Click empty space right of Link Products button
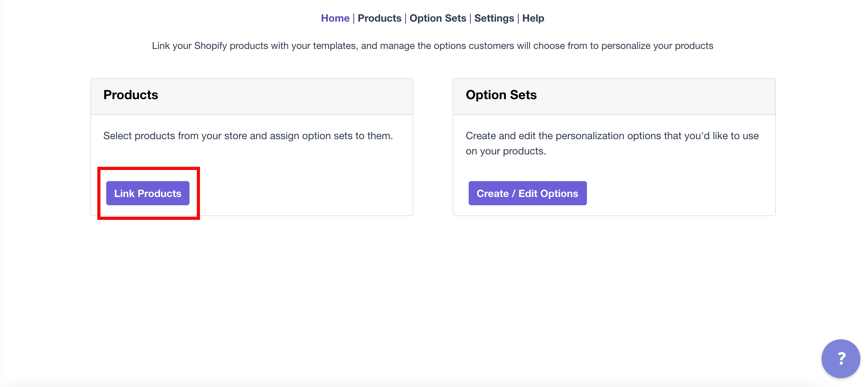Image resolution: width=868 pixels, height=387 pixels. (x=303, y=193)
